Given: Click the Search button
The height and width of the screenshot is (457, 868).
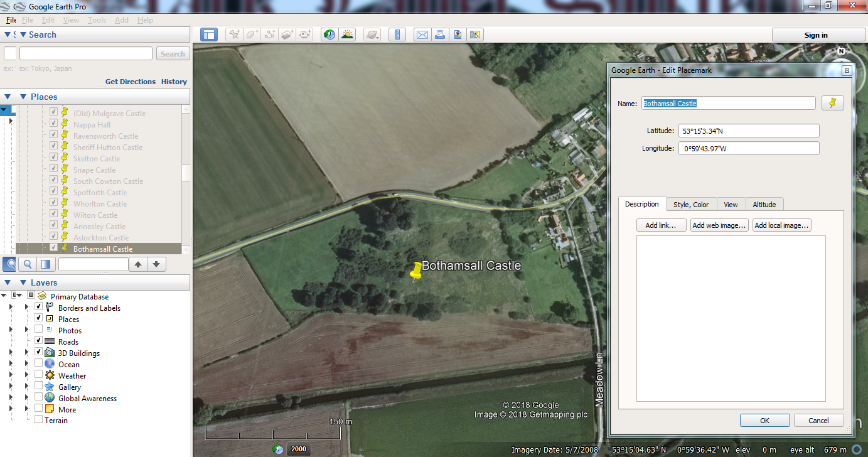Looking at the screenshot, I should pyautogui.click(x=173, y=54).
